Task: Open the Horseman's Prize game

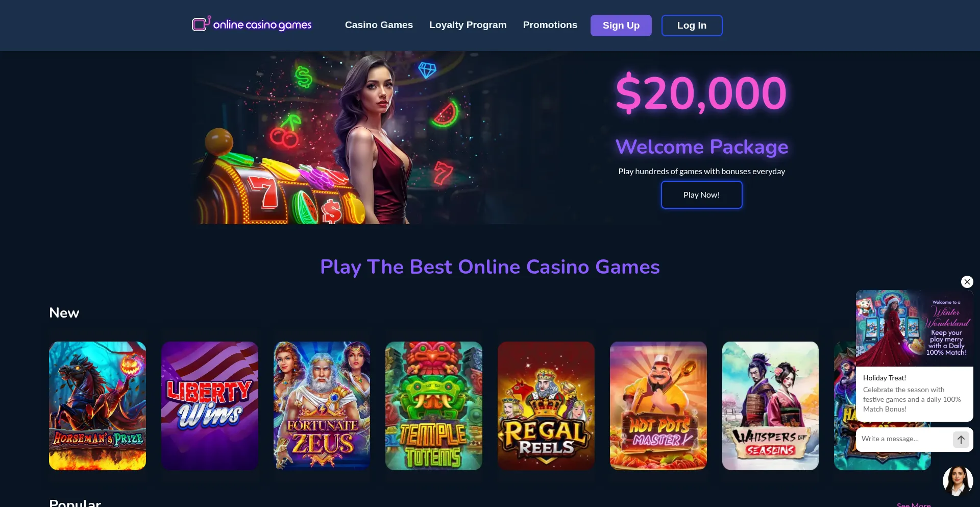Action: coord(97,406)
